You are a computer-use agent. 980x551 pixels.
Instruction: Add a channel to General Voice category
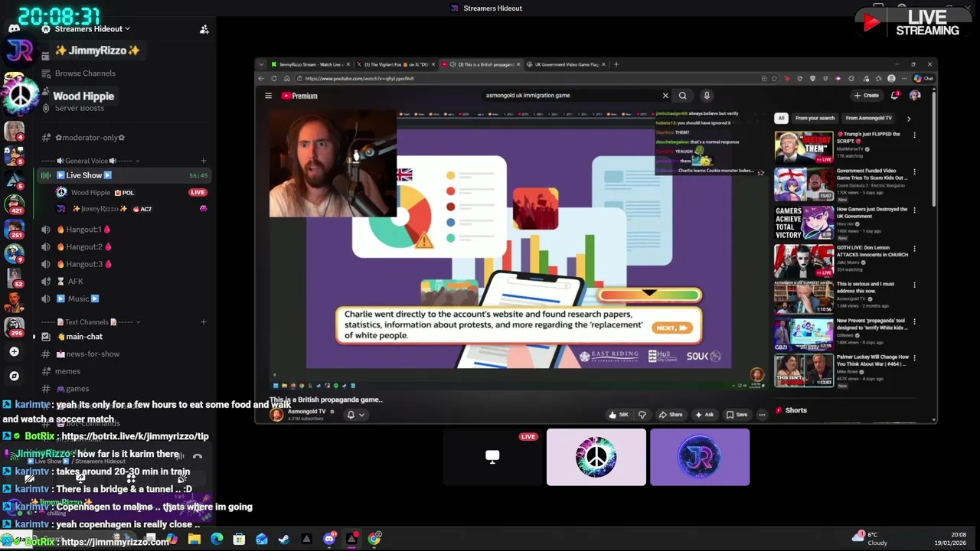(x=204, y=161)
